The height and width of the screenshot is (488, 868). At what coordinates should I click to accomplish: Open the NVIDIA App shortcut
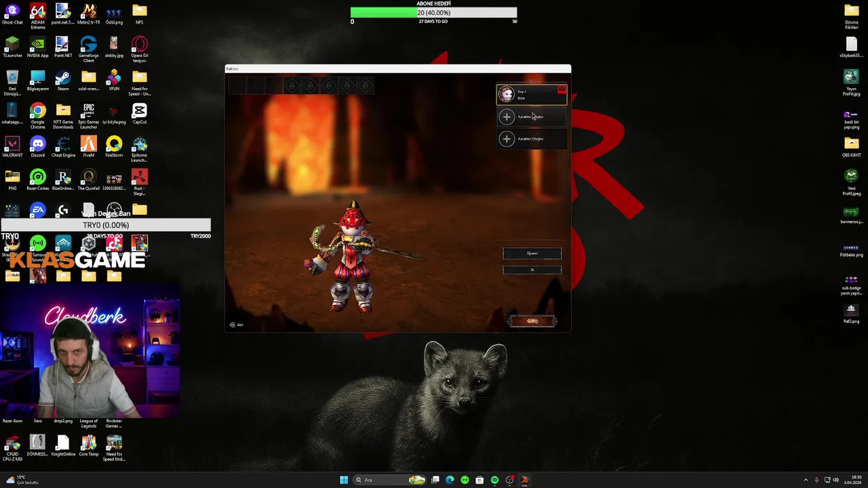click(38, 47)
